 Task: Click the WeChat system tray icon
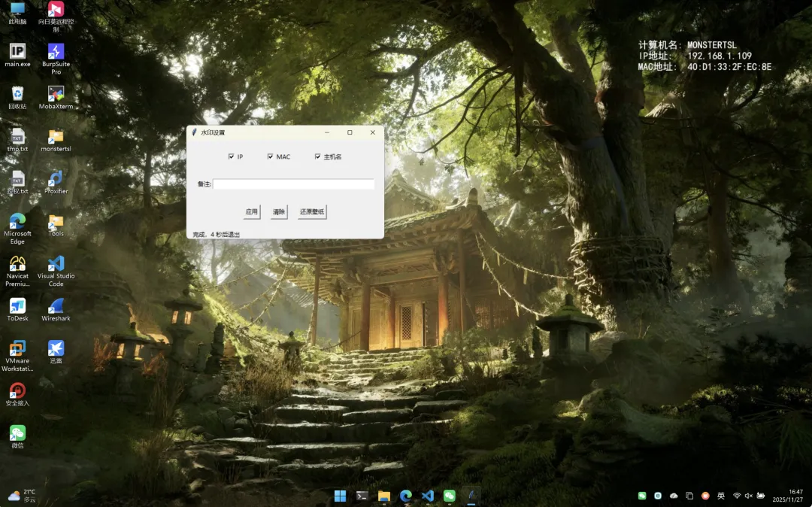(x=642, y=496)
